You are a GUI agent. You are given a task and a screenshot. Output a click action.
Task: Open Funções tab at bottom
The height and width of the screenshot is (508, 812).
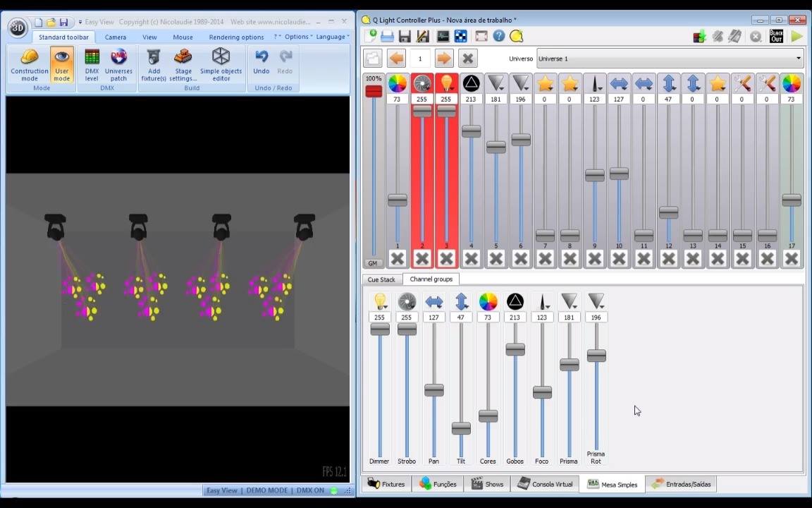tap(438, 484)
